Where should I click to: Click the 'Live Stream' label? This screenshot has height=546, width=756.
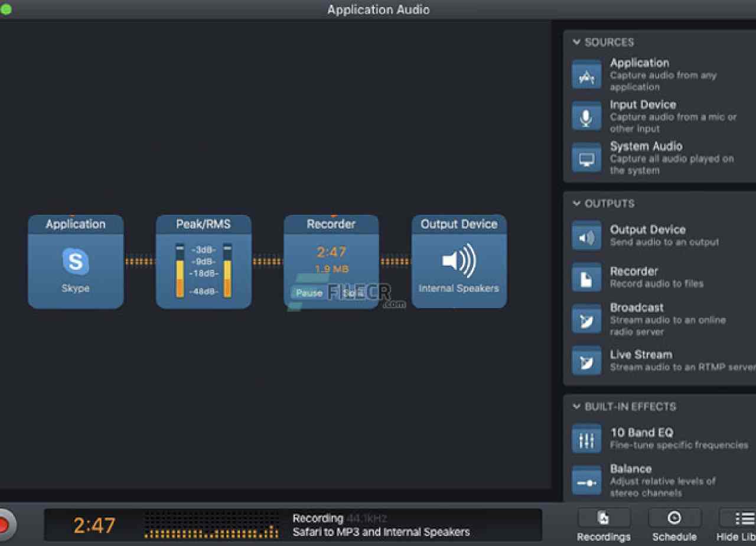click(641, 355)
